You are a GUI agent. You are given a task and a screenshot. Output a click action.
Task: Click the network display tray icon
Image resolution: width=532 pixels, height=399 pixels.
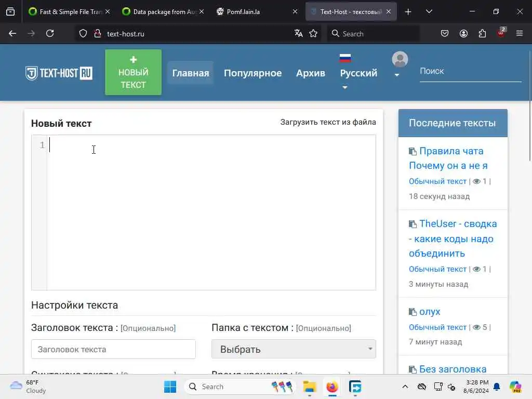438,387
